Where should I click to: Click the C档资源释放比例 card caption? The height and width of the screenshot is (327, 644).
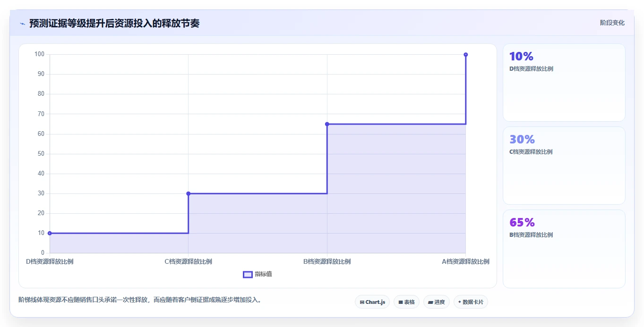531,152
